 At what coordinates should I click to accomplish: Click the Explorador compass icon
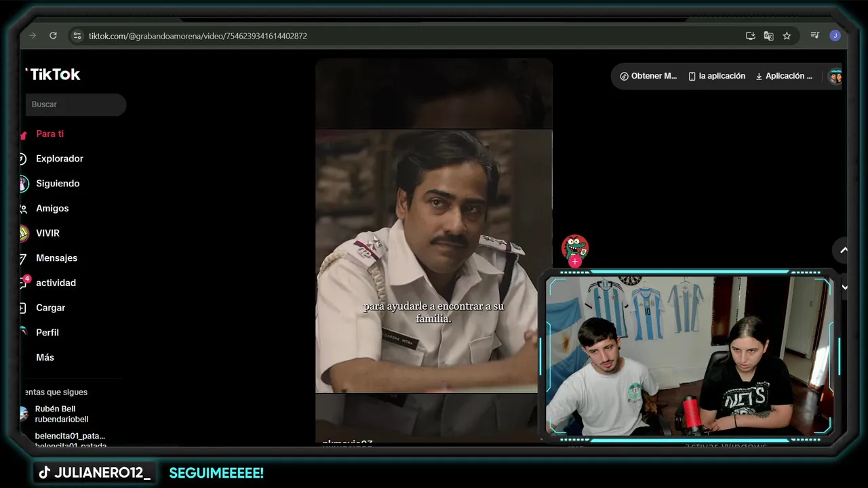23,159
